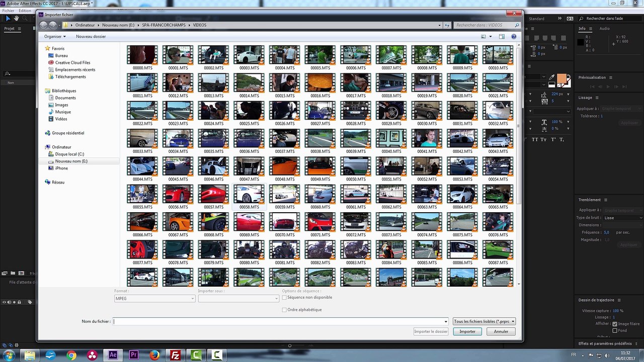This screenshot has width=644, height=362.
Task: Select the Projet panel tab
Action: coord(9,29)
